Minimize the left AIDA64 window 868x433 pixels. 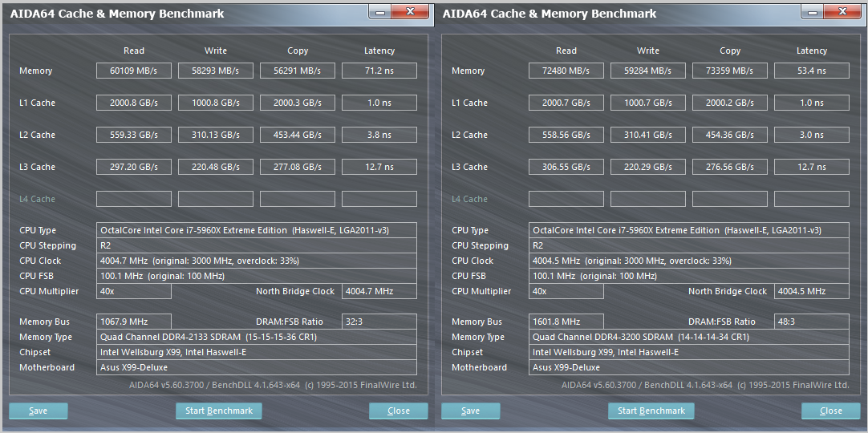pyautogui.click(x=379, y=11)
